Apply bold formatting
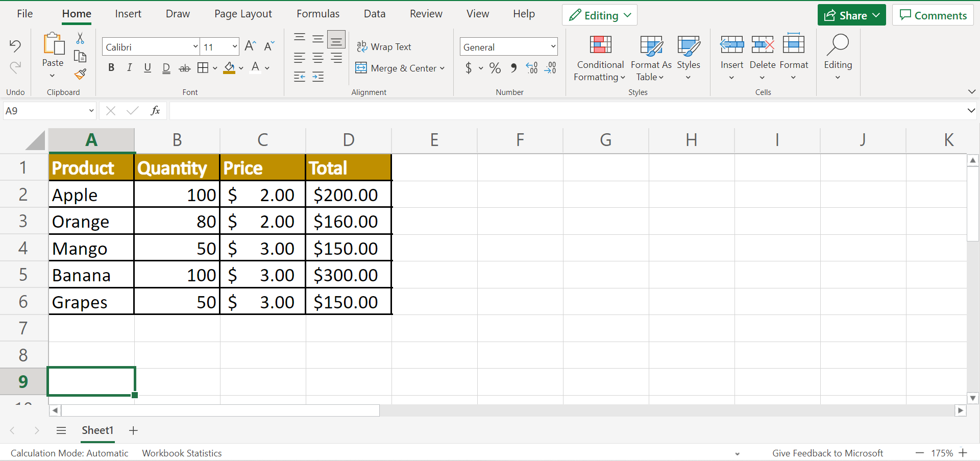Viewport: 980px width, 461px height. pos(111,67)
